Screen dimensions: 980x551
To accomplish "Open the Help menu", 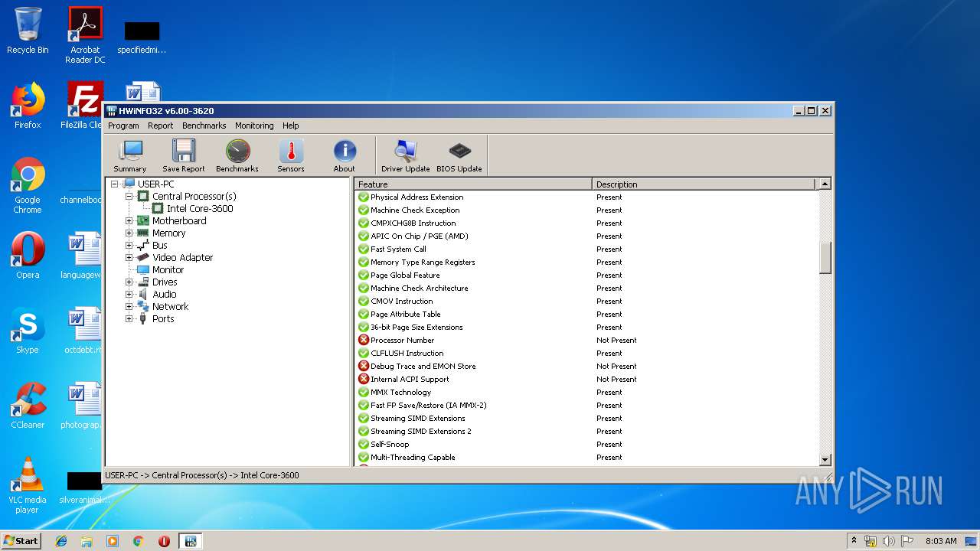I will pyautogui.click(x=290, y=126).
